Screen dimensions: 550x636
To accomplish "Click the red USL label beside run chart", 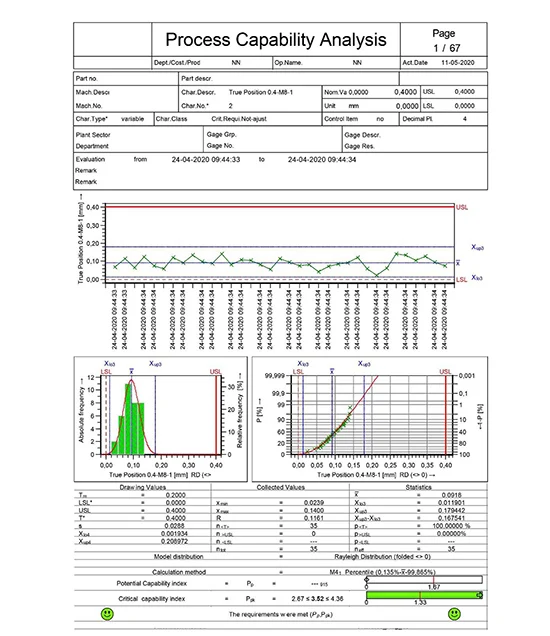I will pos(462,207).
